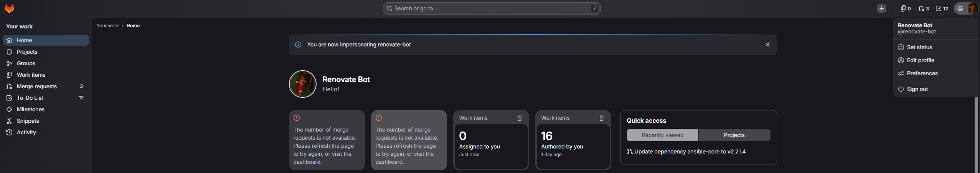Click the stop impersonation icon
This screenshot has height=173, width=980.
tap(960, 8)
